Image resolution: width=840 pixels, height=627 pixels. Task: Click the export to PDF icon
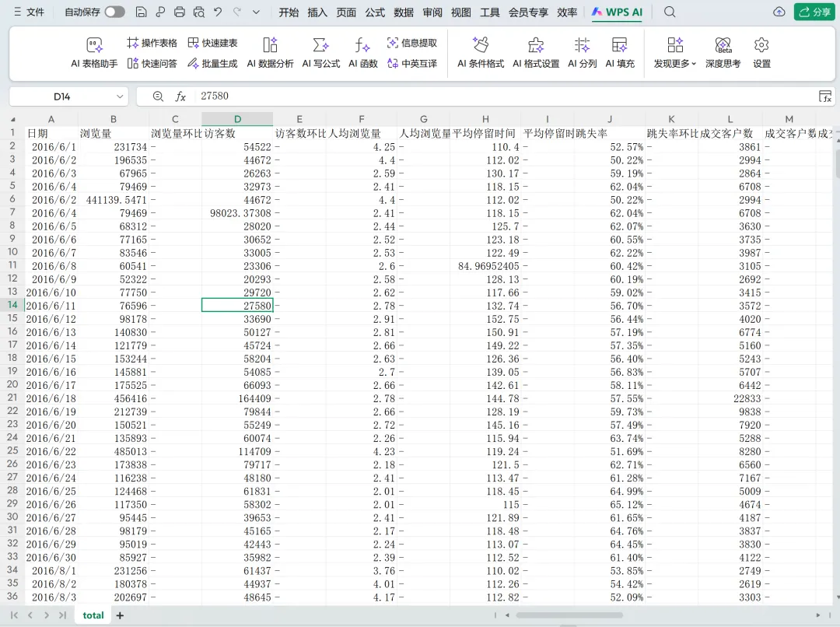(x=160, y=12)
